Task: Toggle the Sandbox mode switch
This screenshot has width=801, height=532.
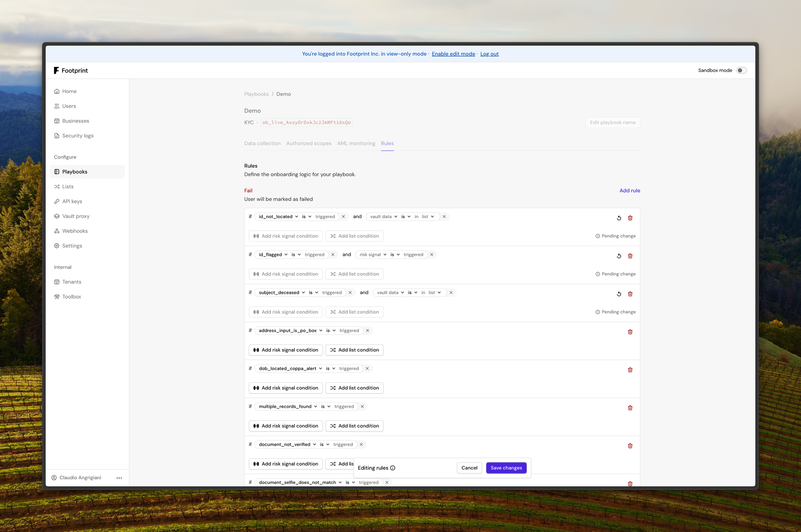Action: tap(741, 70)
